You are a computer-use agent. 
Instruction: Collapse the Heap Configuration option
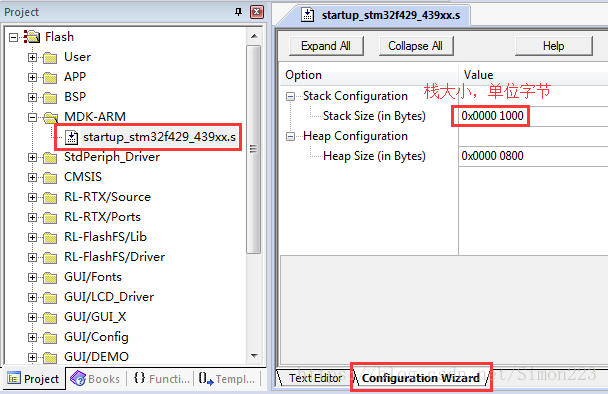[290, 137]
